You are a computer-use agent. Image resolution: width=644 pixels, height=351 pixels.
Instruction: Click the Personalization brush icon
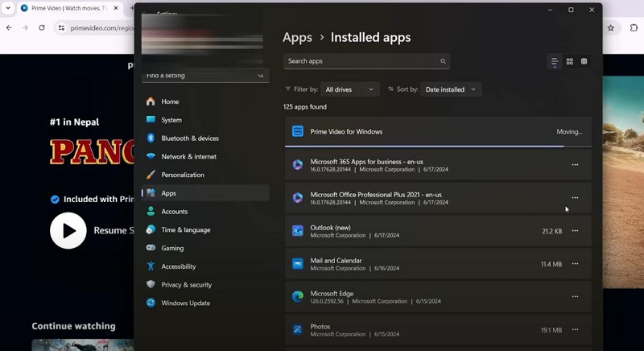[151, 175]
